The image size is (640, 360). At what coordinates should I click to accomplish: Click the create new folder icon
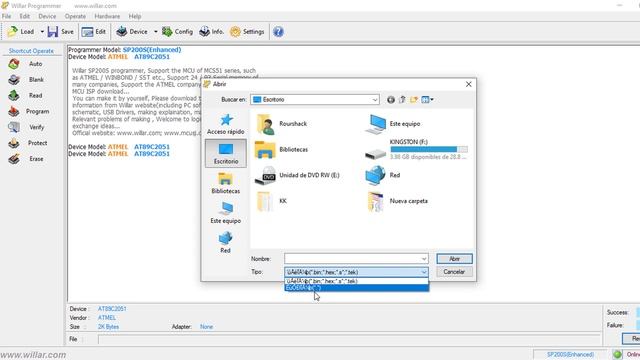pos(413,100)
